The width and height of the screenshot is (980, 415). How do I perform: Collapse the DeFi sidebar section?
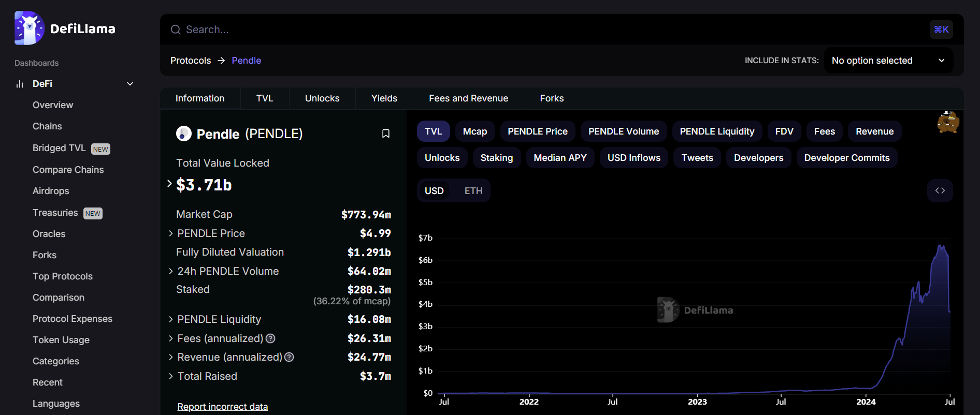click(130, 84)
